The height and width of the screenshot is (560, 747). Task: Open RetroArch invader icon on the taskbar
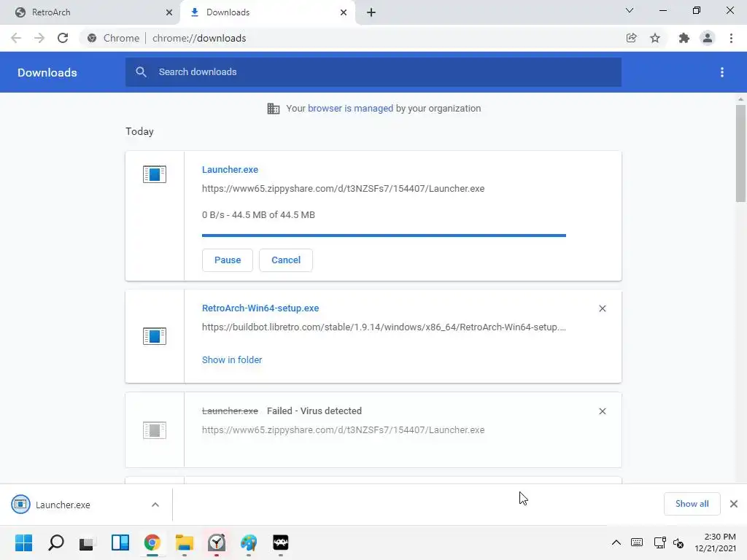(281, 542)
